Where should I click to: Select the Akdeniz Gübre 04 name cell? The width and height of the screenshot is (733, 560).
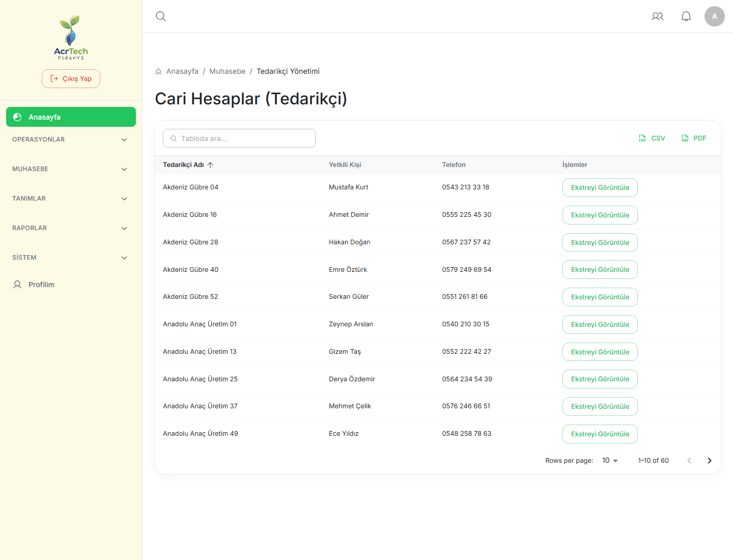click(190, 187)
